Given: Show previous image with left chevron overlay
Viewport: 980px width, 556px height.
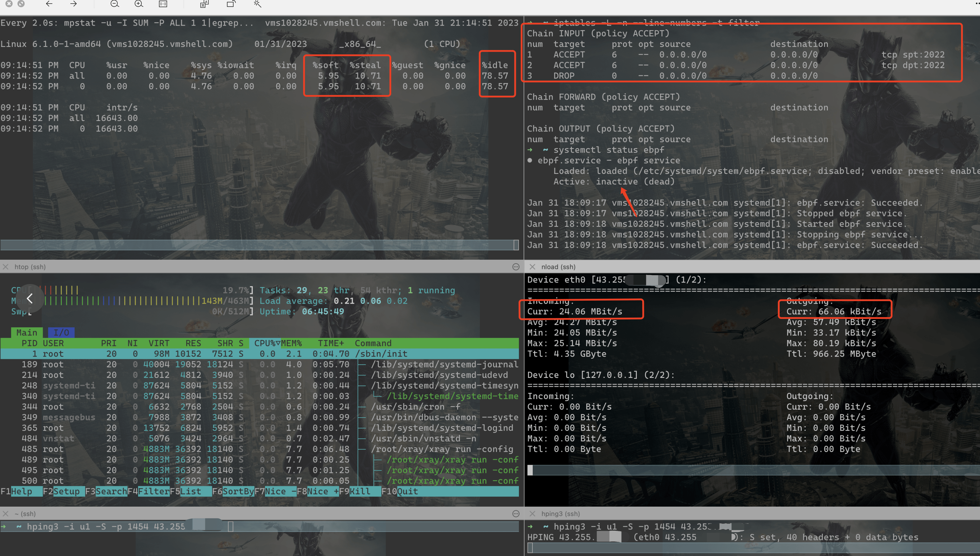Looking at the screenshot, I should click(29, 298).
